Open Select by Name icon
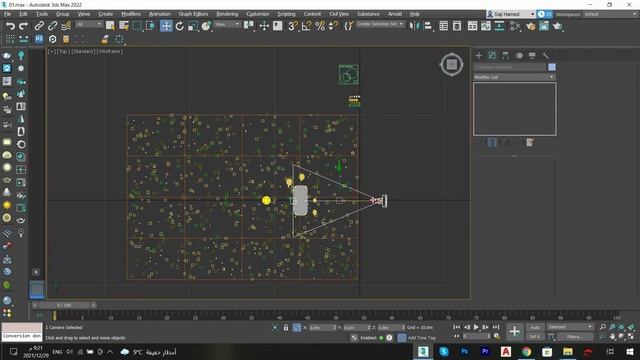 point(124,27)
